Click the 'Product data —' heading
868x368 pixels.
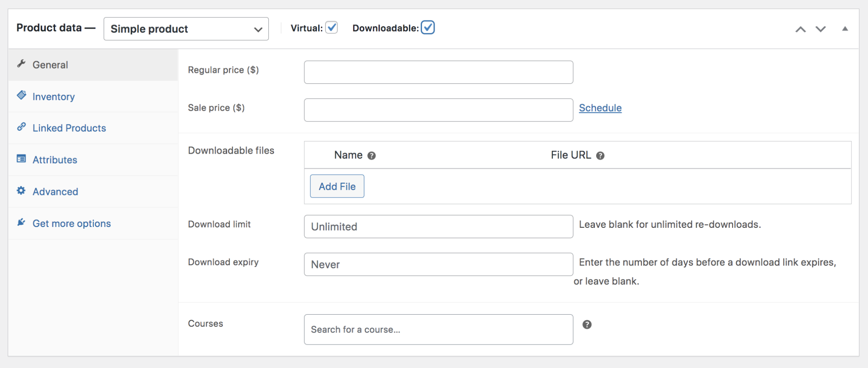click(x=56, y=28)
